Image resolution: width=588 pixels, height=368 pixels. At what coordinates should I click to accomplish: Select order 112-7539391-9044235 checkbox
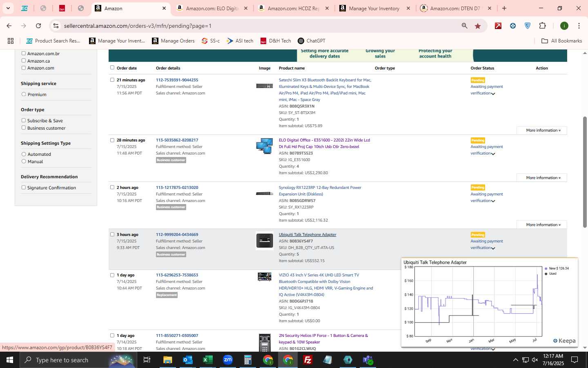point(112,80)
